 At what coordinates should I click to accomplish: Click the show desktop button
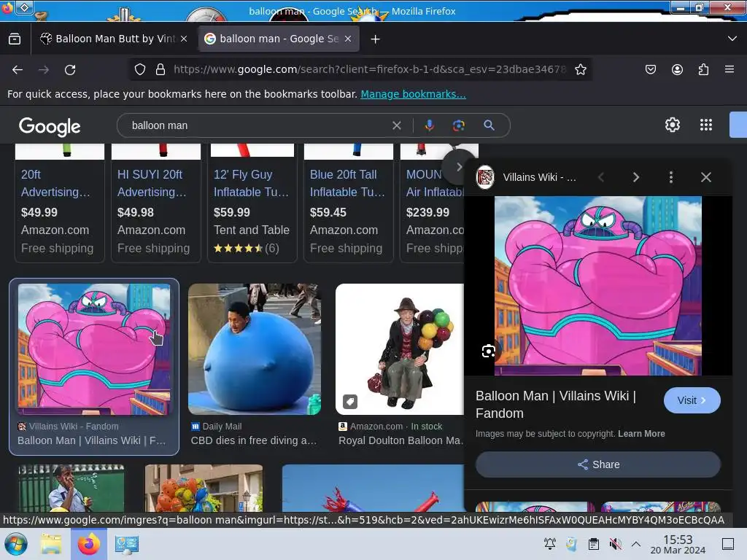(x=727, y=544)
